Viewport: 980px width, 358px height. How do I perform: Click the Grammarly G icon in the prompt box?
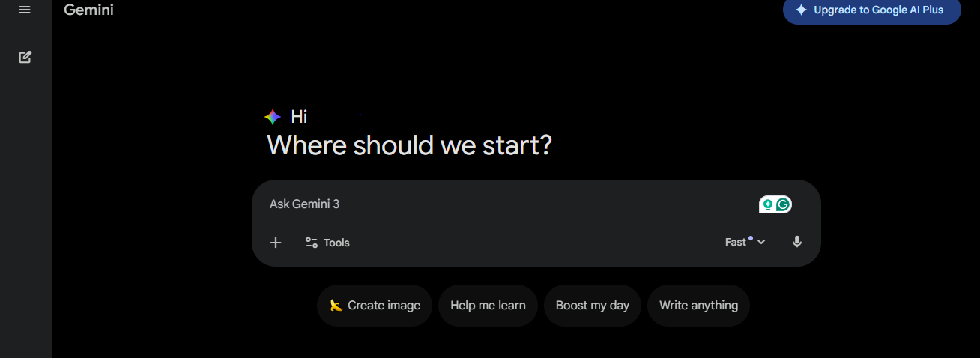click(784, 204)
